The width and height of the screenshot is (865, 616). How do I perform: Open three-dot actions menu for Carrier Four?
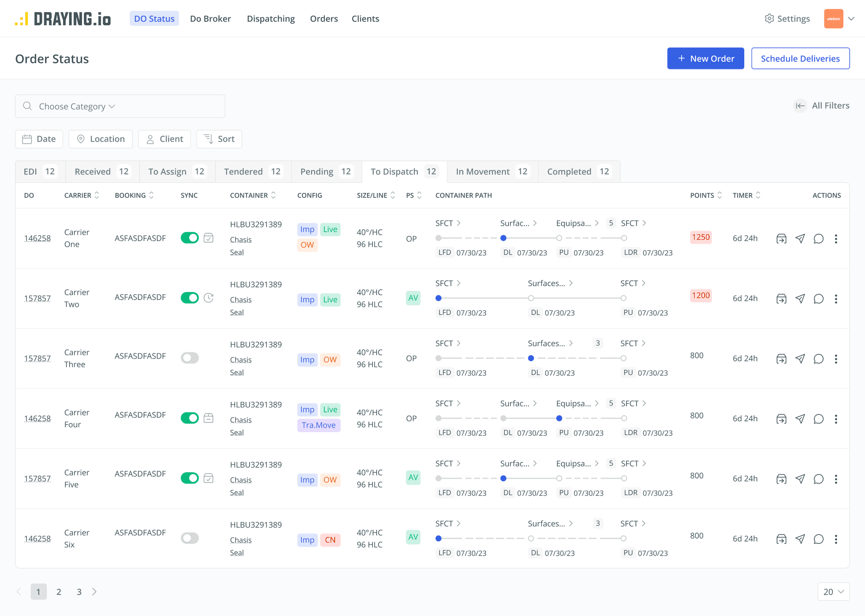(836, 419)
